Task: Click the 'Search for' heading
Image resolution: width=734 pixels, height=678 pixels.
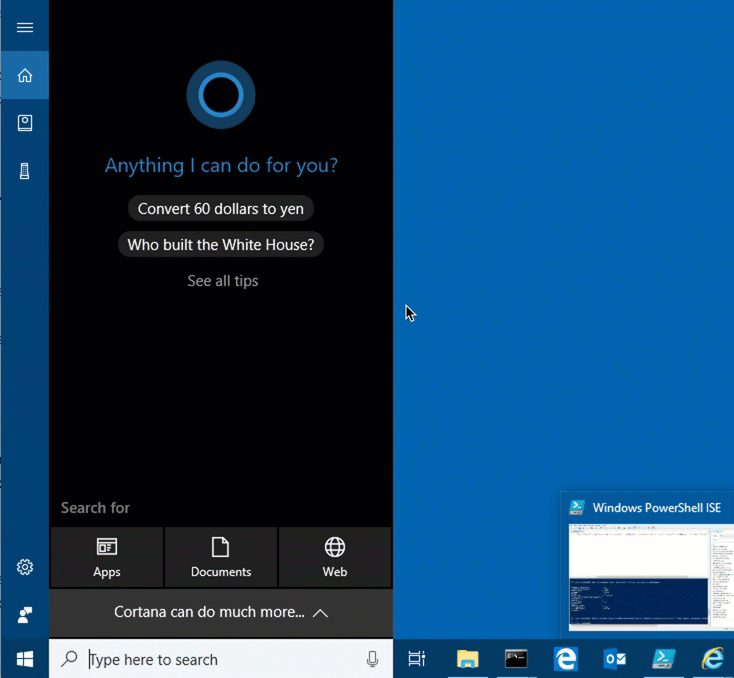Action: [95, 508]
